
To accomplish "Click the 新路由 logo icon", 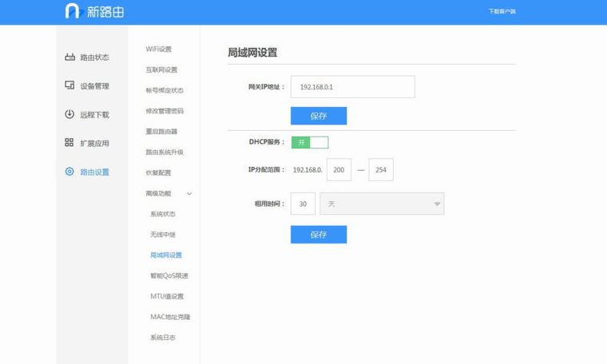I will coord(73,11).
